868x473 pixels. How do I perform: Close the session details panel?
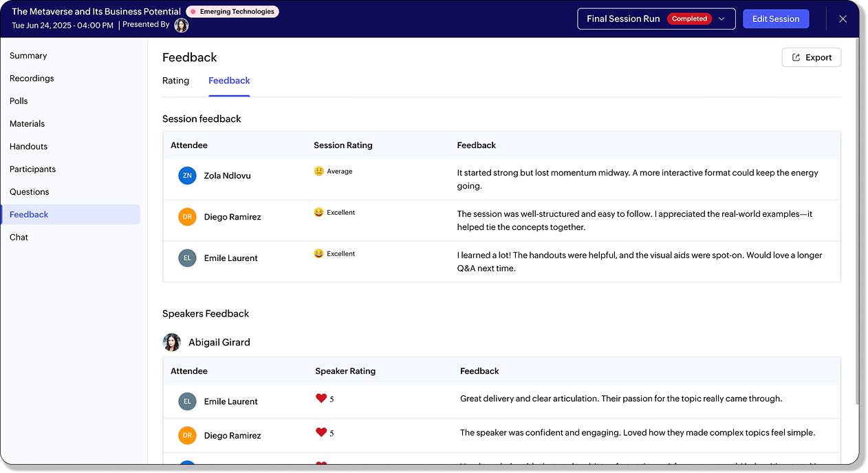pyautogui.click(x=843, y=19)
